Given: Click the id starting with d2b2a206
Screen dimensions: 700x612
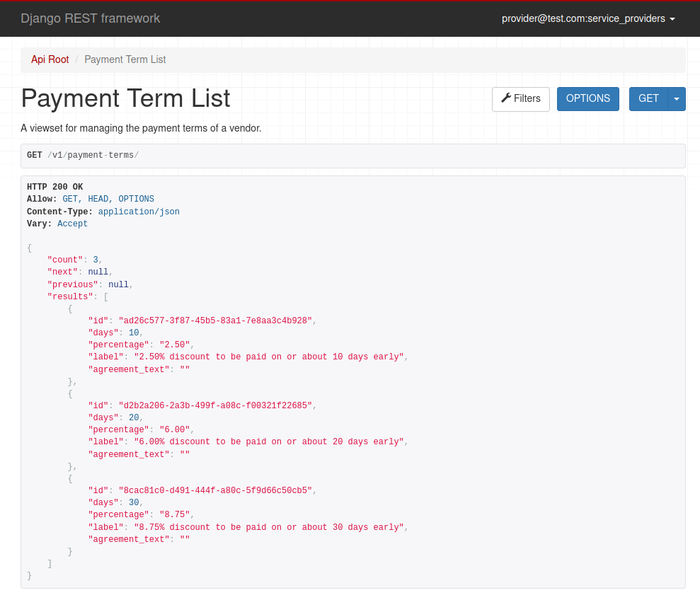Looking at the screenshot, I should [215, 405].
